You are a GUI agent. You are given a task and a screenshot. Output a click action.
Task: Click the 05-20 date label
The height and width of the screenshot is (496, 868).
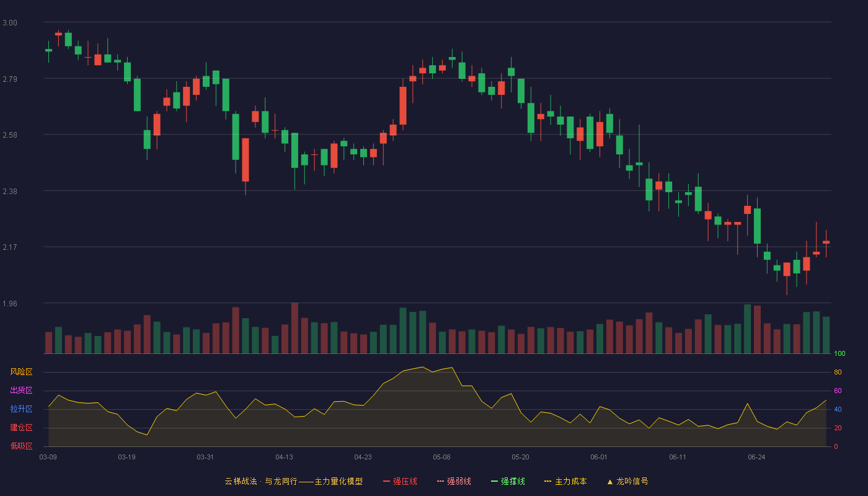coord(520,457)
